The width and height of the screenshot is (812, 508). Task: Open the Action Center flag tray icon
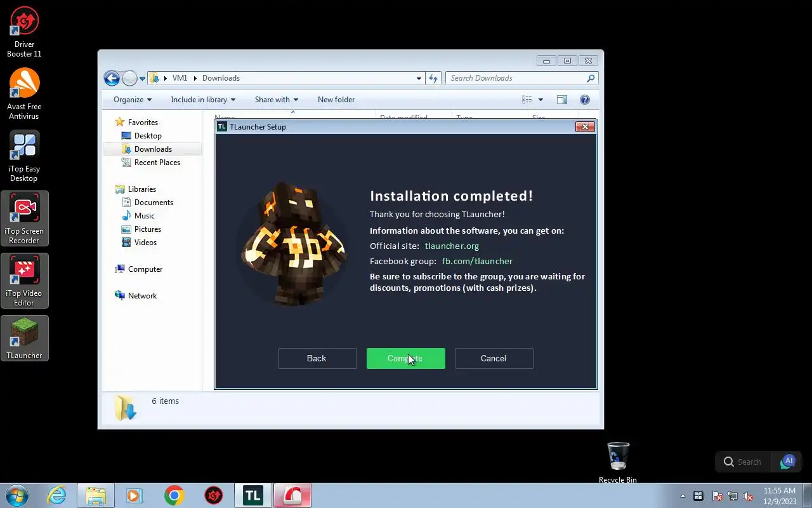[x=717, y=496]
